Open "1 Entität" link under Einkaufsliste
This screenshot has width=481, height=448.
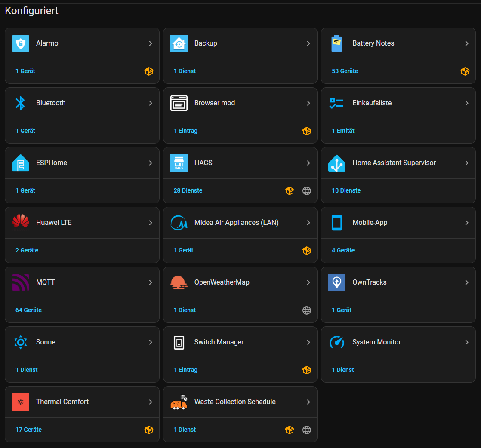pyautogui.click(x=343, y=131)
